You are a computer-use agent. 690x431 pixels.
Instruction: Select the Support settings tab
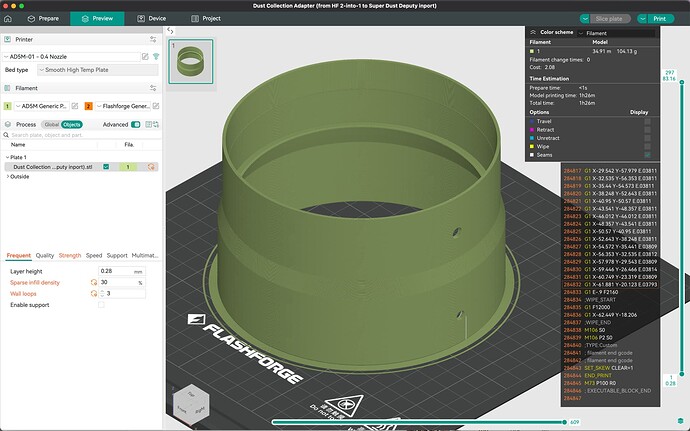click(117, 255)
